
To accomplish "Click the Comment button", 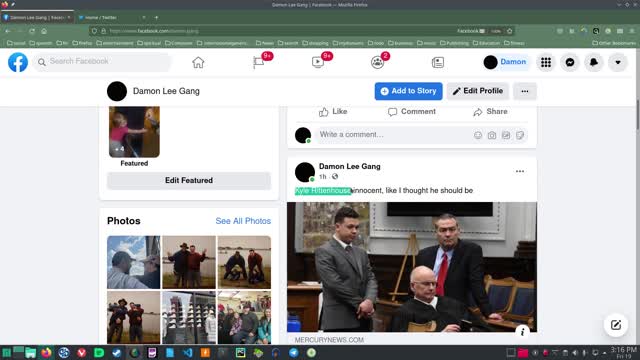I will pos(412,111).
